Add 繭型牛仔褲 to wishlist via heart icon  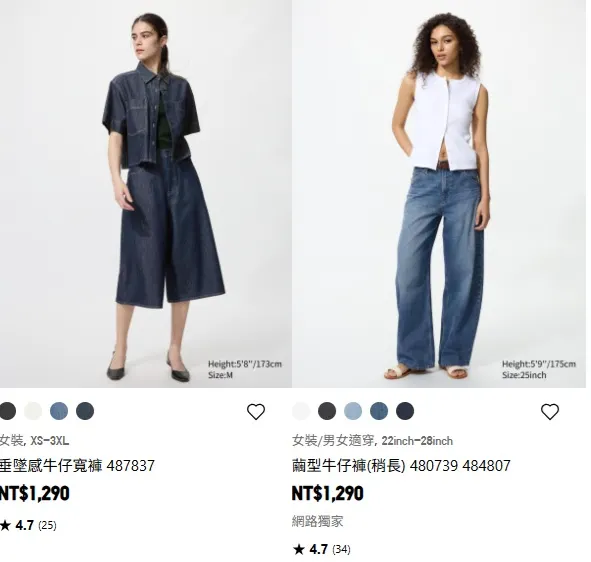click(x=550, y=412)
